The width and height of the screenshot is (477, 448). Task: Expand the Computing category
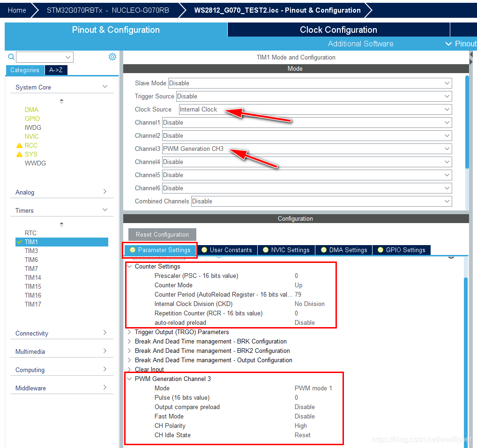click(105, 369)
